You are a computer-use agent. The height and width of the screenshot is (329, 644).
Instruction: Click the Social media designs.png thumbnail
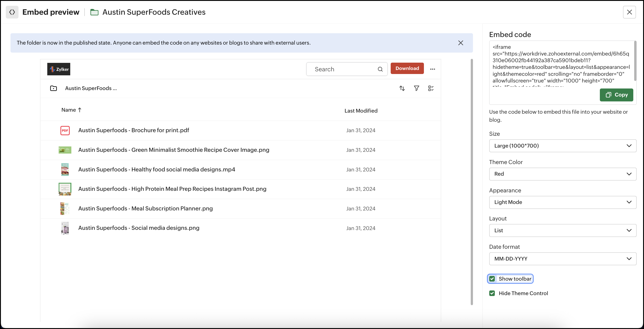click(x=65, y=228)
